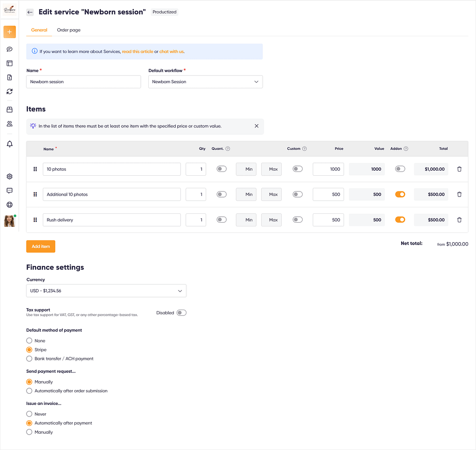Click the Add item button
The height and width of the screenshot is (450, 476).
click(x=41, y=246)
